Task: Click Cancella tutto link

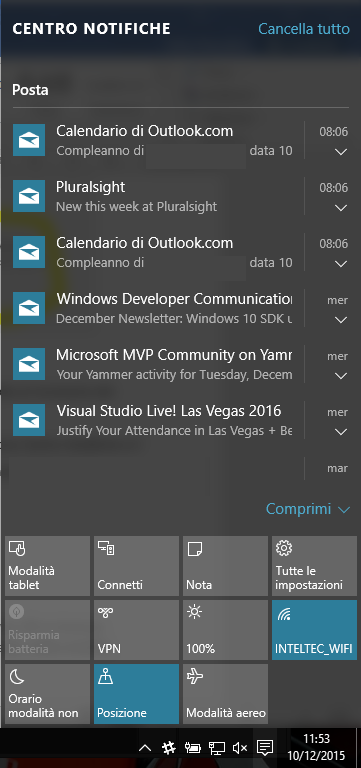Action: [x=304, y=29]
